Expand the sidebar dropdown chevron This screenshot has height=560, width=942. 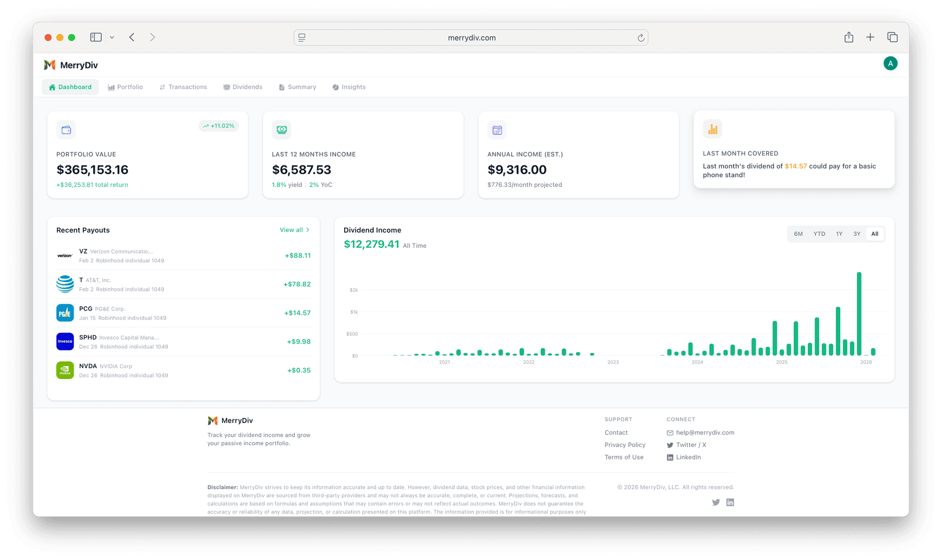[x=112, y=37]
